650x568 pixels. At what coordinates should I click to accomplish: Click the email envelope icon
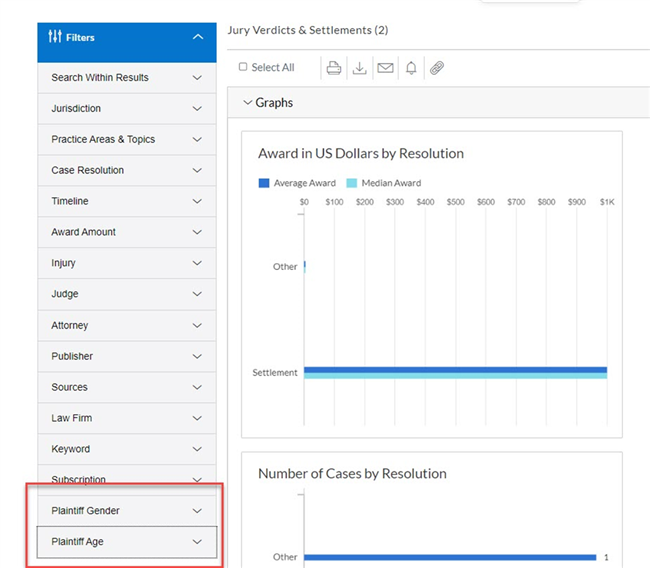click(386, 68)
